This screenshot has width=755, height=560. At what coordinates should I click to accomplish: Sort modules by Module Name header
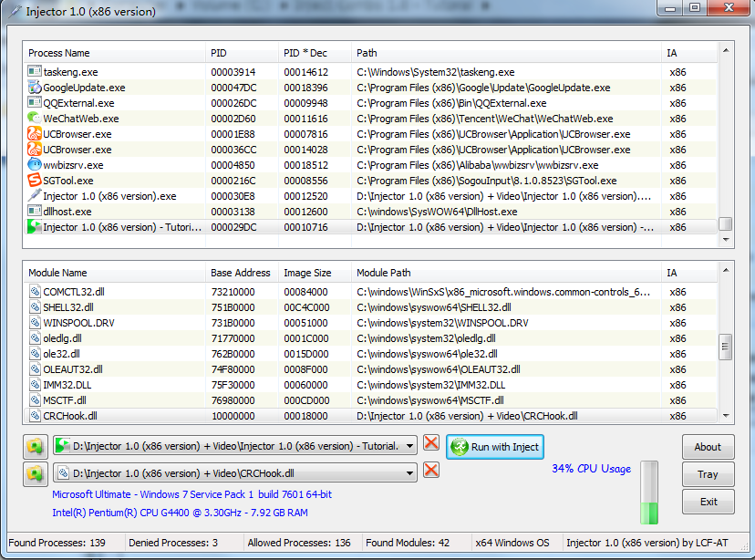tap(115, 273)
